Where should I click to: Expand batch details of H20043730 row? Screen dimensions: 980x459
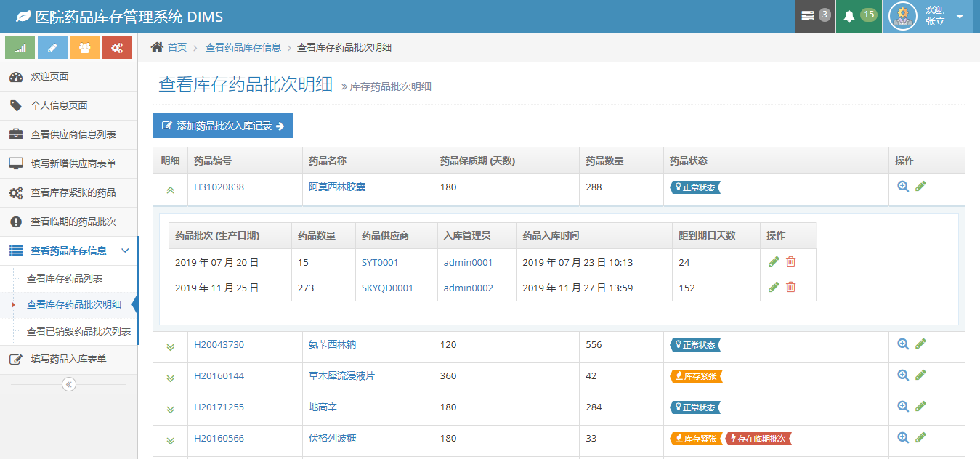[170, 346]
